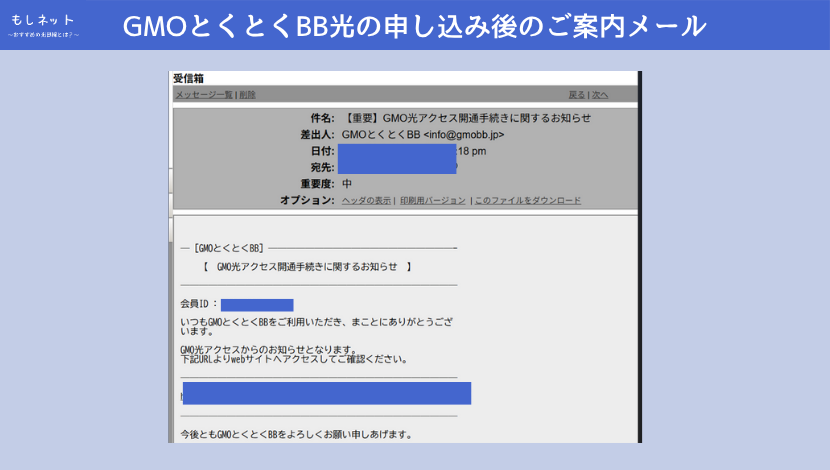Open the ヘッダの表示 option
Screen dimensions: 830x470
pos(366,200)
